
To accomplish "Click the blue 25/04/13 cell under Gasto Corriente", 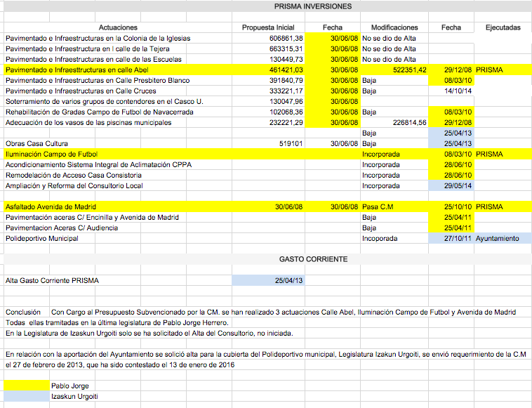I will (268, 280).
